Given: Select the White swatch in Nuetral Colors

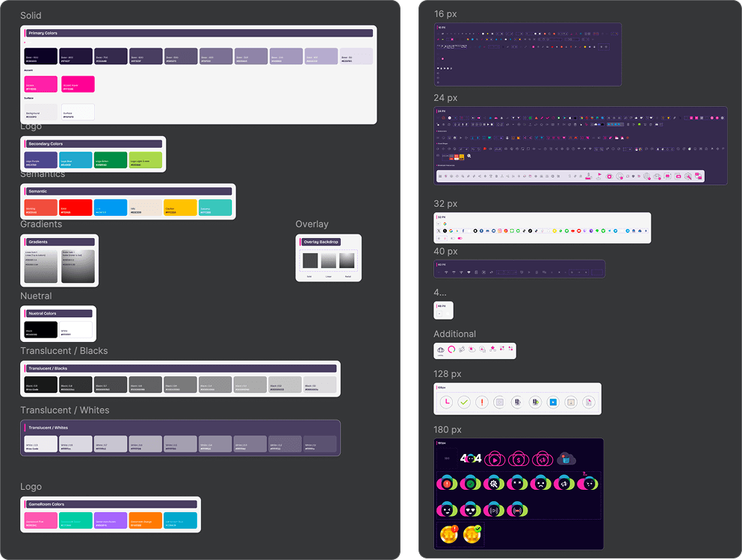Looking at the screenshot, I should point(75,330).
